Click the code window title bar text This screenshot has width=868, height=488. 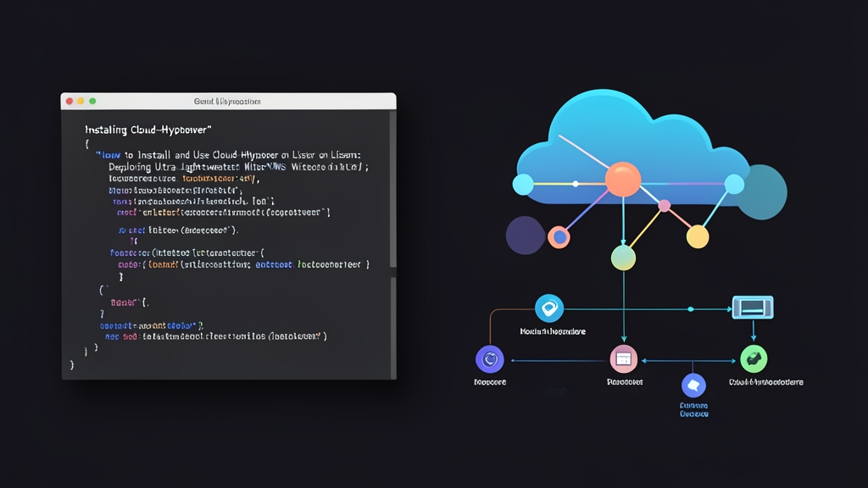click(x=227, y=102)
